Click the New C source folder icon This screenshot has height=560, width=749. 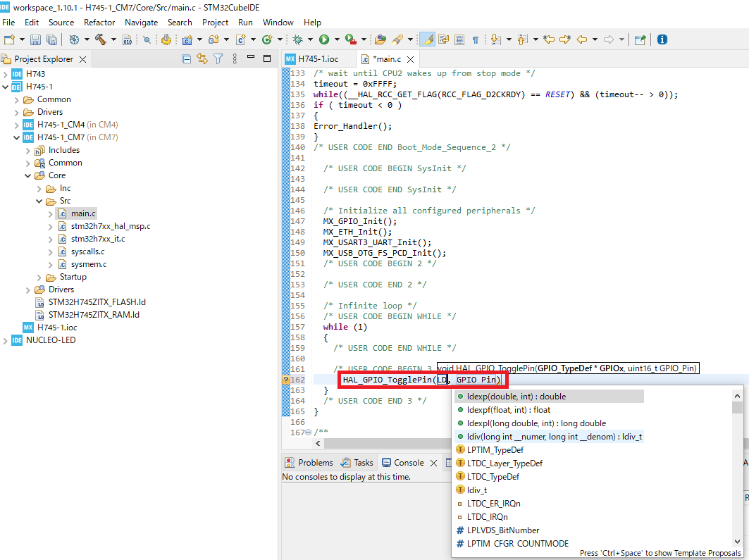(x=213, y=39)
